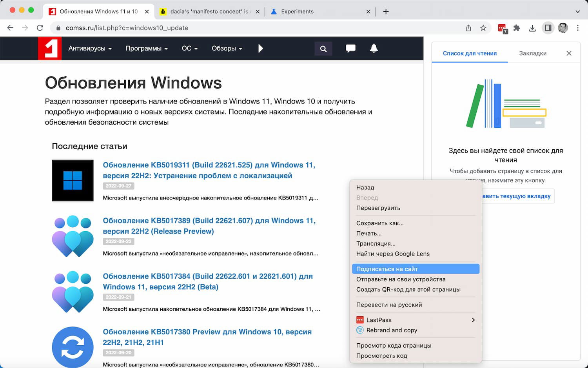The height and width of the screenshot is (368, 588).
Task: Open the tab search chevron
Action: click(x=577, y=12)
